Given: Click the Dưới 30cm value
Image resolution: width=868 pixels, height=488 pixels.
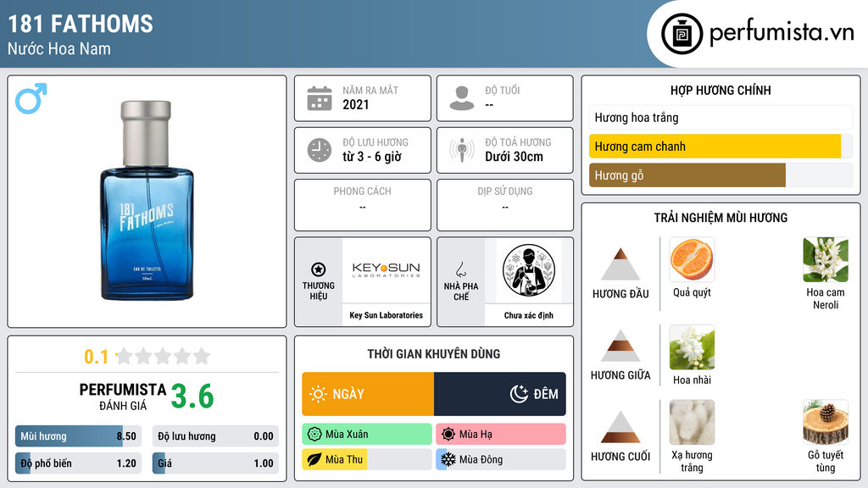Looking at the screenshot, I should coord(515,157).
